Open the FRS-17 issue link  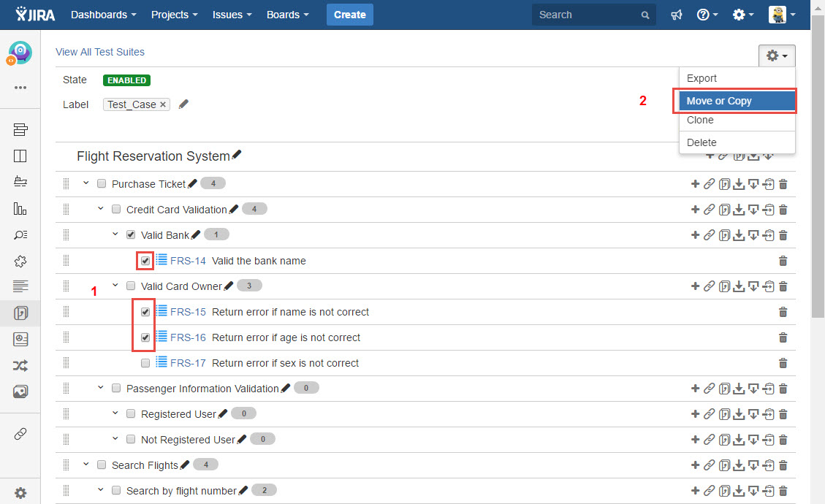188,363
